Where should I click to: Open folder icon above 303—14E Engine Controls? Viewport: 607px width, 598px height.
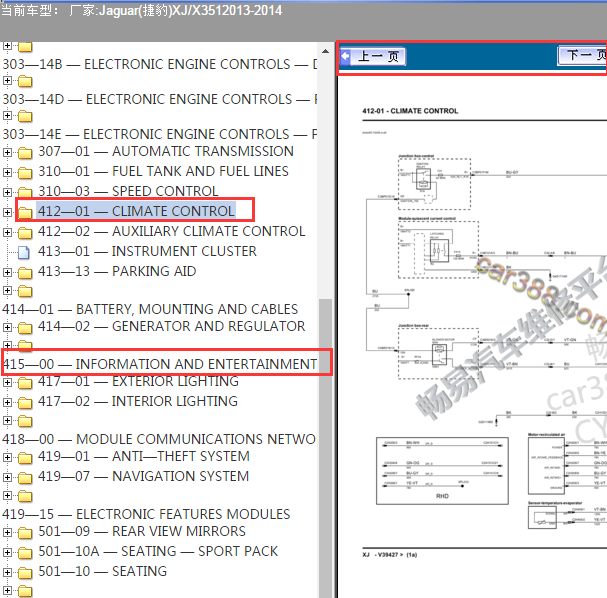25,116
